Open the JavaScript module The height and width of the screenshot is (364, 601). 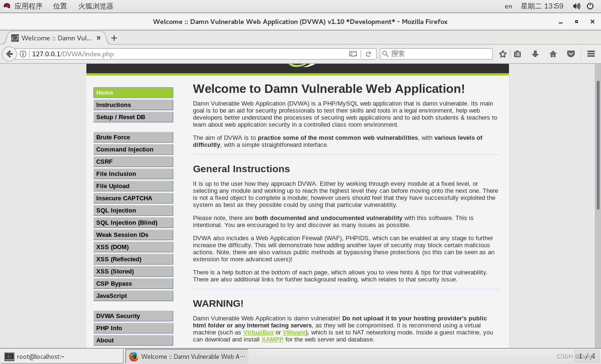tap(133, 296)
